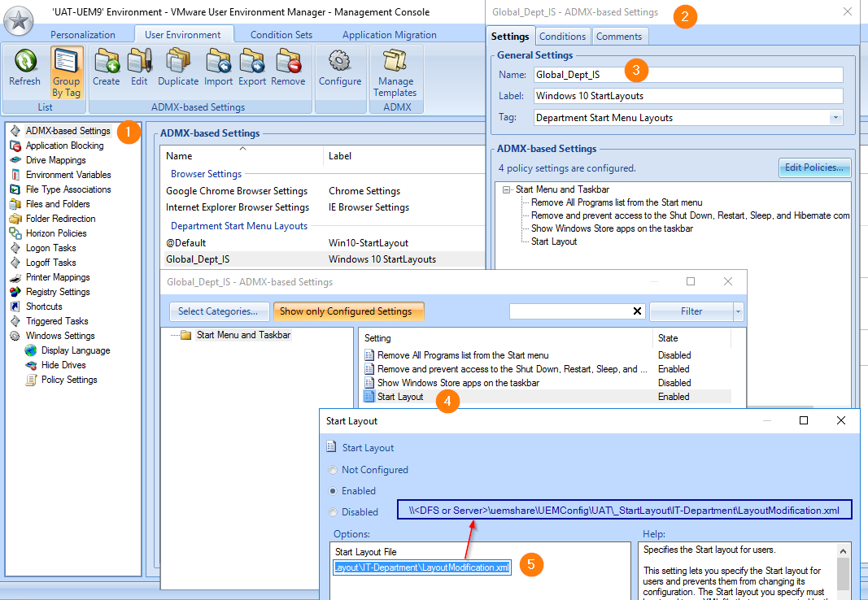Open the Conditions tab in Global_Dept_IS

click(x=562, y=37)
